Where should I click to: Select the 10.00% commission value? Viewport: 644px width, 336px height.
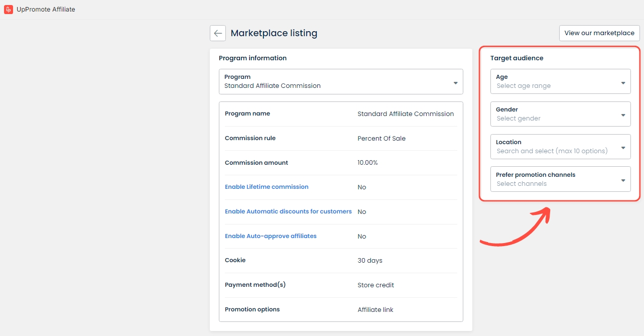[x=367, y=163]
